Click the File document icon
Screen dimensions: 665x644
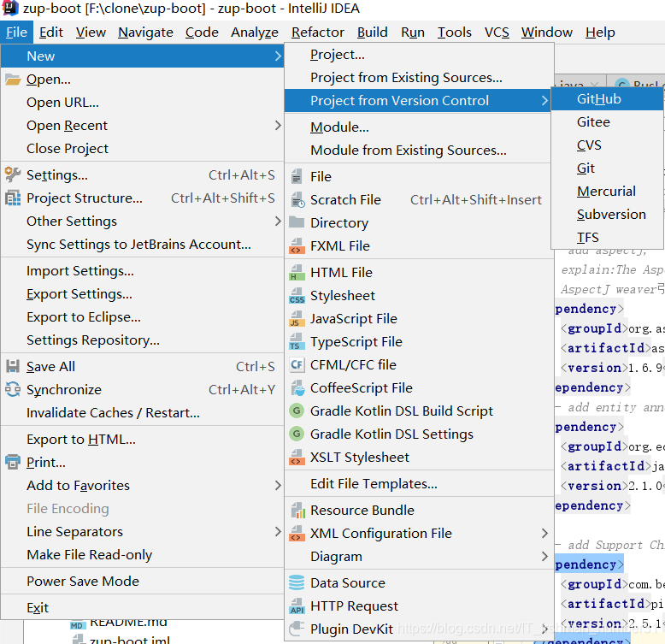[x=297, y=176]
